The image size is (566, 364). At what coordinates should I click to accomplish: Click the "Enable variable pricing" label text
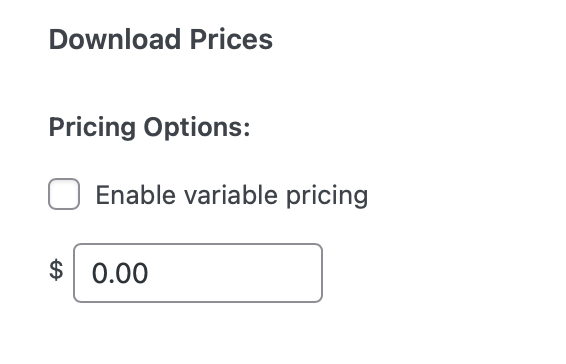tap(232, 195)
